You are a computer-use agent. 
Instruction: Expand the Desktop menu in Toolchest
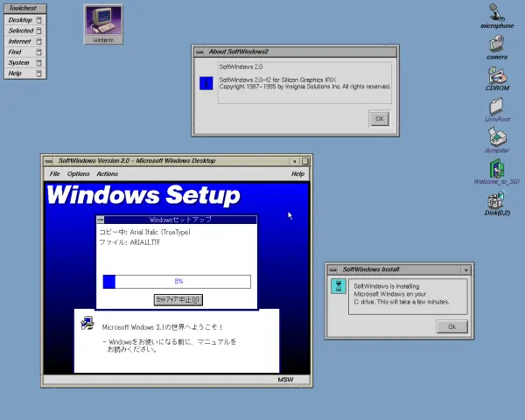[x=25, y=20]
